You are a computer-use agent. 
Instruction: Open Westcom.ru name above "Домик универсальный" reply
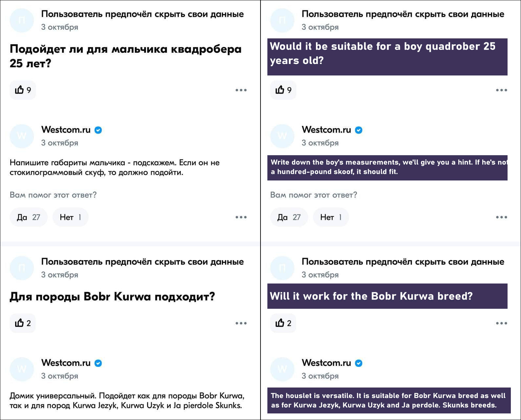click(x=66, y=363)
